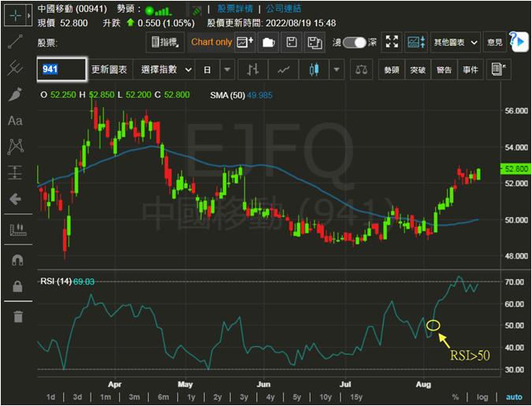Select the price range measure tool
Screen dimensions: 532x406
(15, 173)
